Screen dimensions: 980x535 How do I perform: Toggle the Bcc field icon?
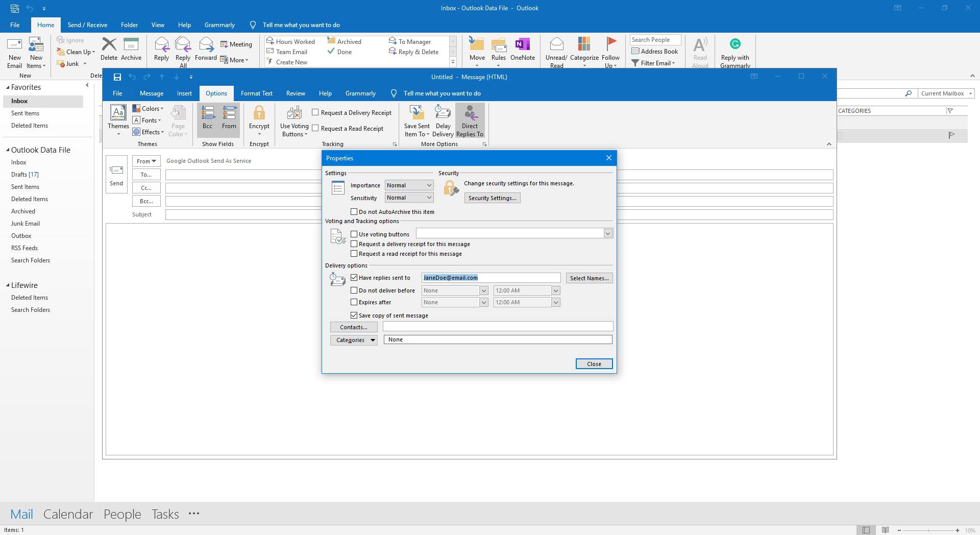207,113
